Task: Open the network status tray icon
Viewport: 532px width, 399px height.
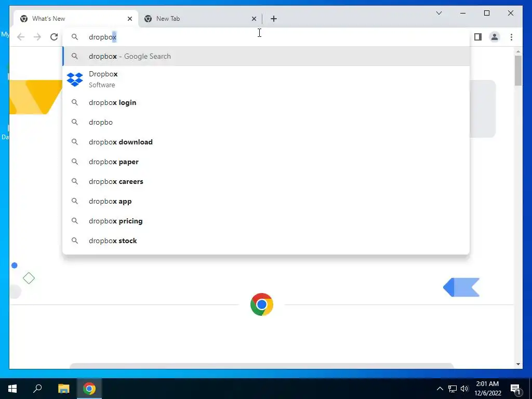Action: point(453,389)
